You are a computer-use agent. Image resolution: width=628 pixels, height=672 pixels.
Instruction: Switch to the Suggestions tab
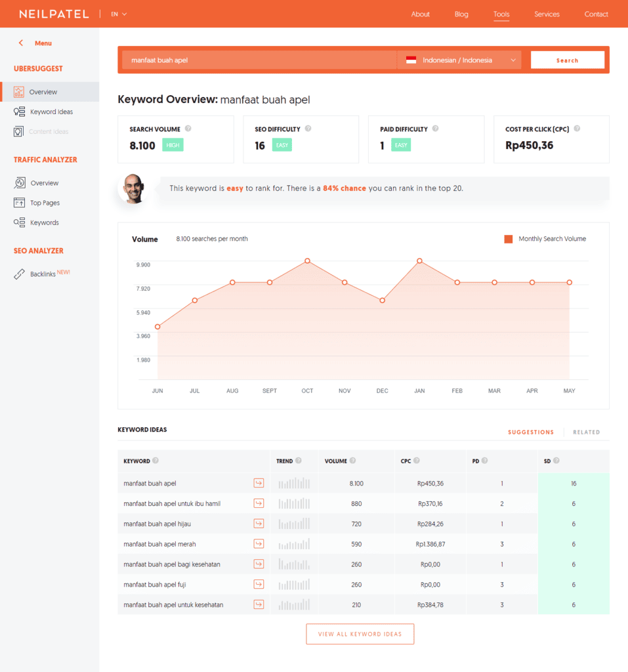coord(531,432)
